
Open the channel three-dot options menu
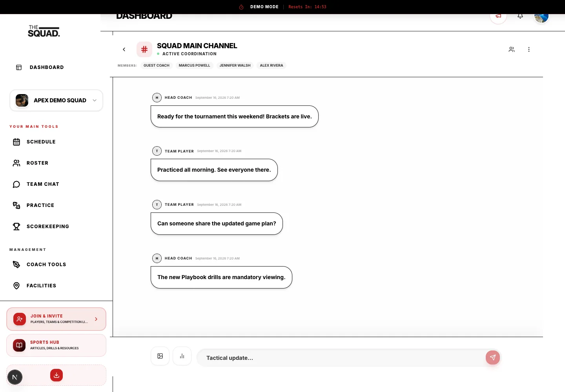pyautogui.click(x=529, y=49)
